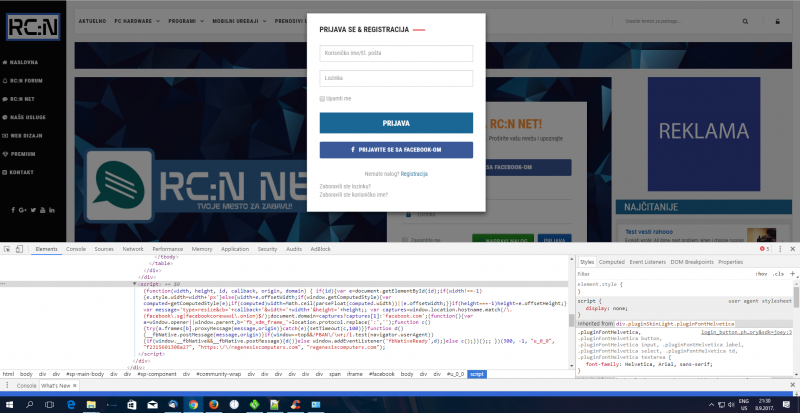
Task: Open the page search magnifier icon
Action: point(745,21)
